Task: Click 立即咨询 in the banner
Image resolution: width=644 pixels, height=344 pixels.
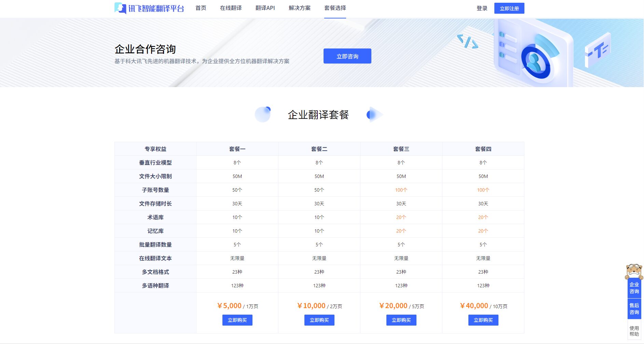Action: [x=347, y=56]
